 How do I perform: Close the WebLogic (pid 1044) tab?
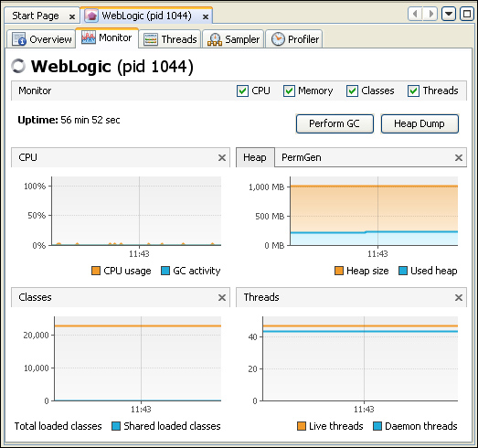206,16
